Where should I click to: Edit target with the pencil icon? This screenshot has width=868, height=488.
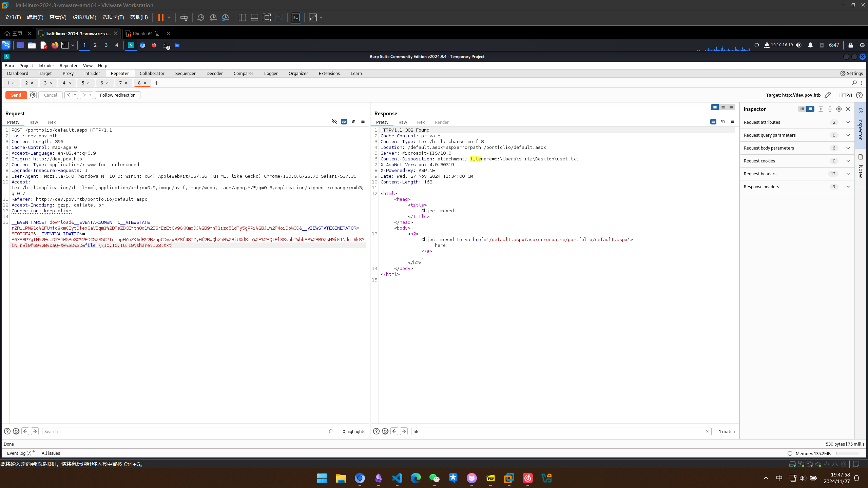point(828,95)
